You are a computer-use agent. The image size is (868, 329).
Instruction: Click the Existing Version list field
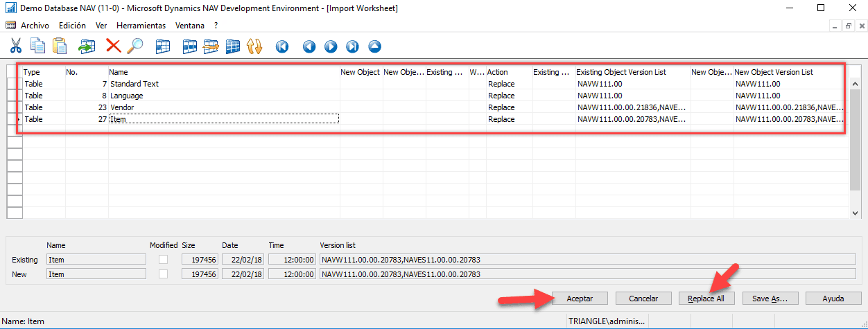pyautogui.click(x=588, y=260)
